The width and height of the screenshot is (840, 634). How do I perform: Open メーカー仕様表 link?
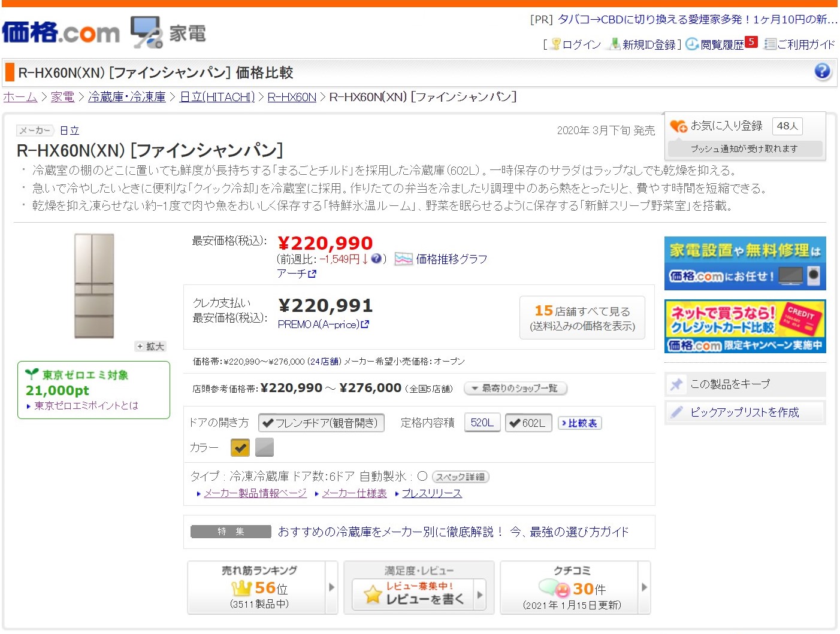coord(355,493)
